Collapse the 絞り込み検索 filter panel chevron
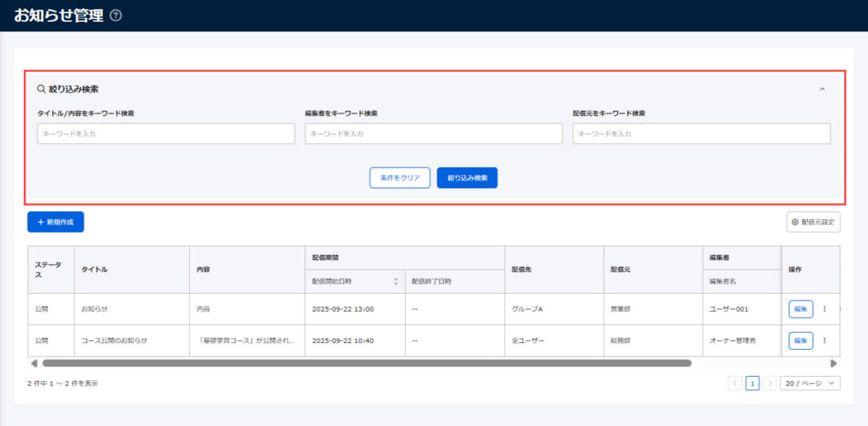The image size is (868, 426). pyautogui.click(x=821, y=88)
